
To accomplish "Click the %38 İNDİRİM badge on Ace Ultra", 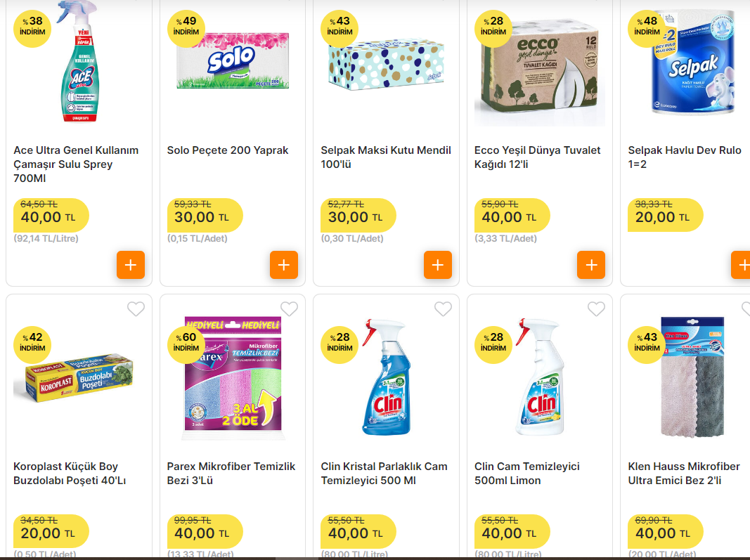I will (x=32, y=29).
